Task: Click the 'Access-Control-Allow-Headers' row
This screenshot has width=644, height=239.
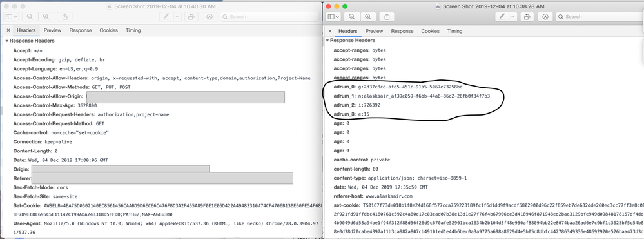Action: pos(161,78)
